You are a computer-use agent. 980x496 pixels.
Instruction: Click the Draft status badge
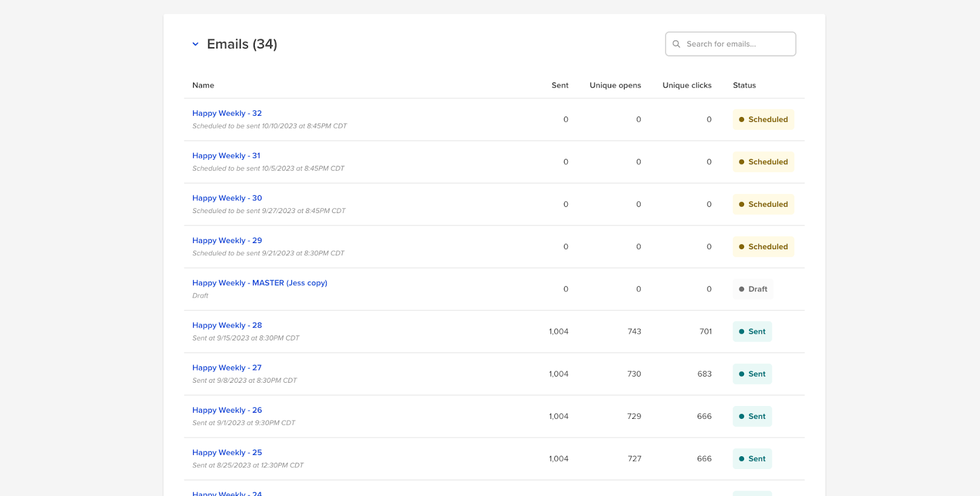[x=753, y=289]
